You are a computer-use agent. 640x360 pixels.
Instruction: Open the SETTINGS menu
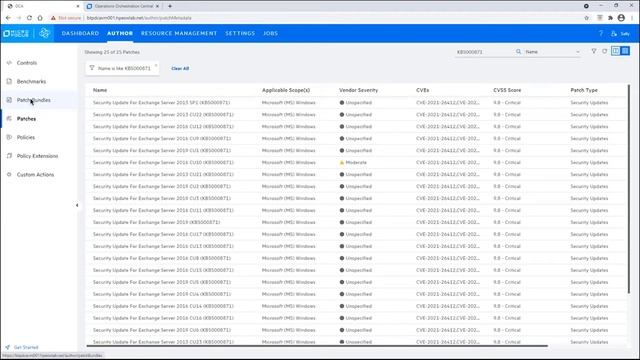(x=240, y=33)
